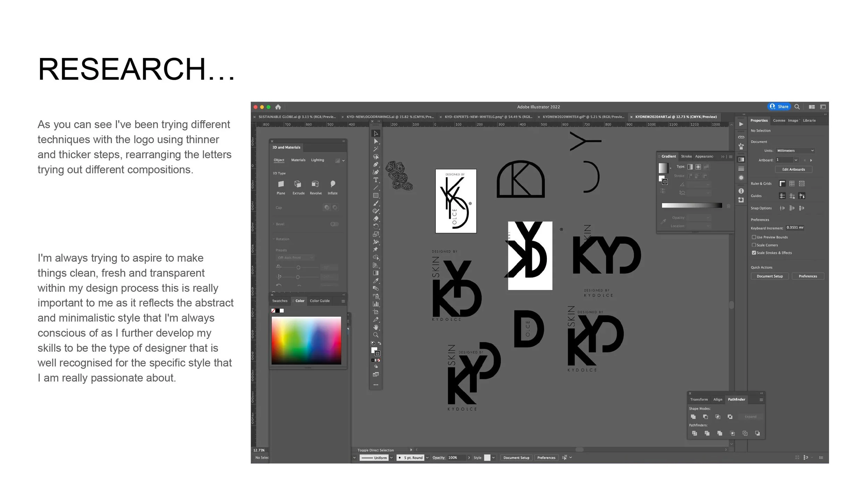Open the Uniform stroke profile dropdown

[391, 458]
